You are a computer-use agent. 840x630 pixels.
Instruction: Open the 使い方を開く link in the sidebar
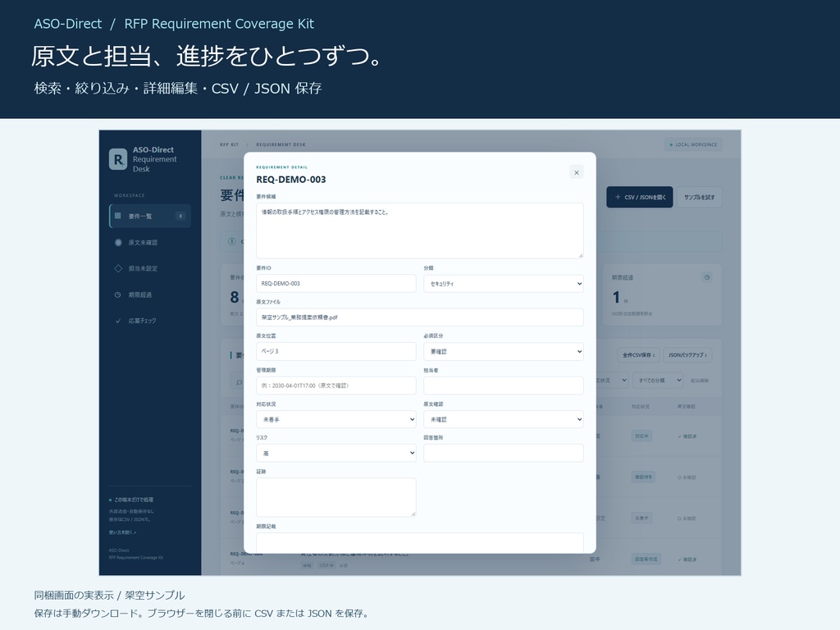click(x=123, y=532)
